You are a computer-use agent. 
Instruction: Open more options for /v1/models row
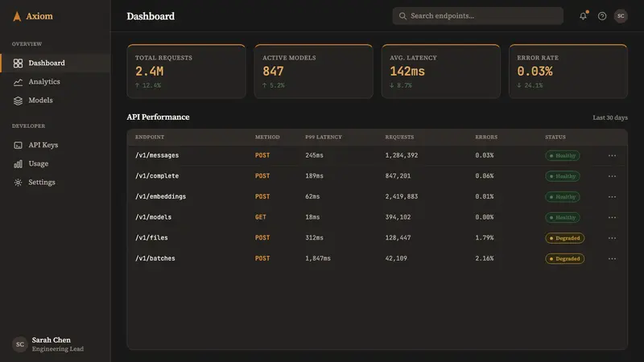click(612, 217)
